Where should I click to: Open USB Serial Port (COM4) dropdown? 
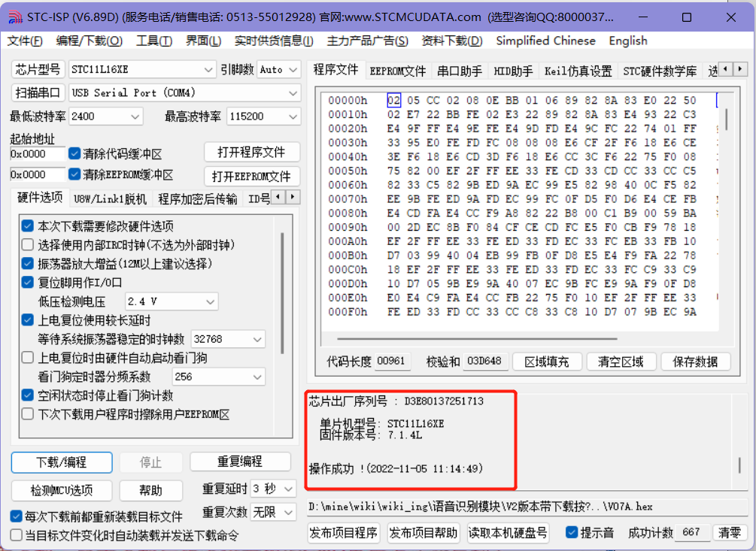(184, 92)
